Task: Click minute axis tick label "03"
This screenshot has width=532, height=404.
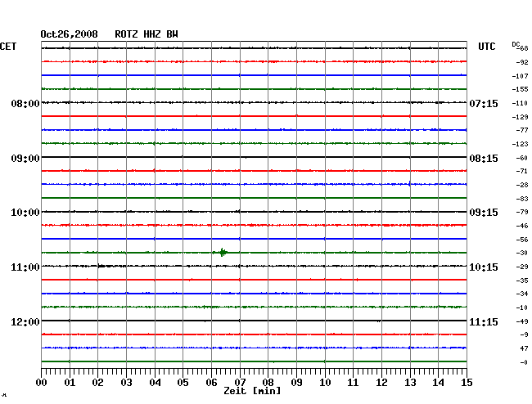Action: [126, 383]
